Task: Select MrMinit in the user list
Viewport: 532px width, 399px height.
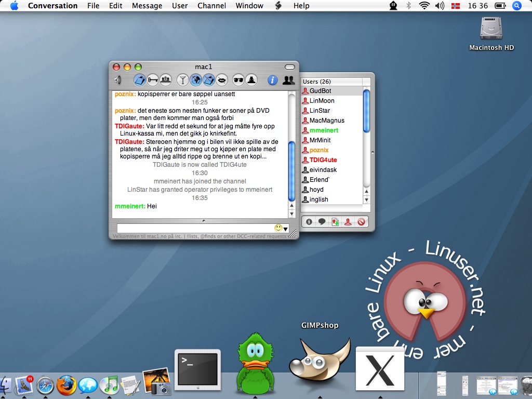Action: 332,140
